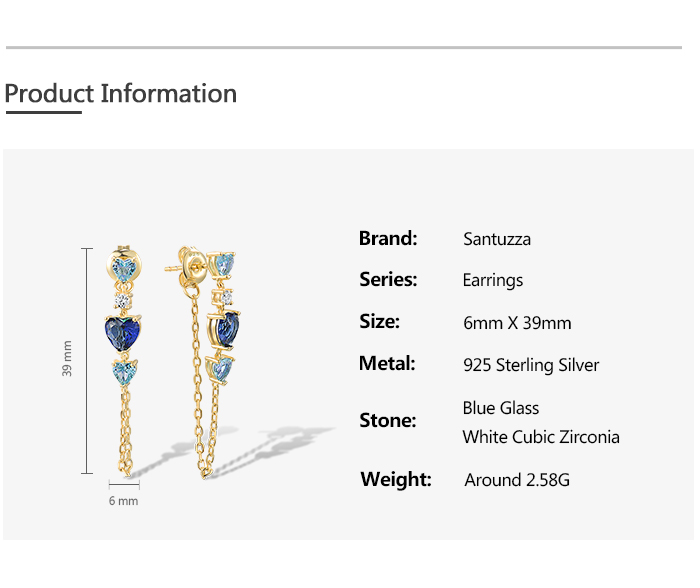Click the Size label

[x=379, y=321]
